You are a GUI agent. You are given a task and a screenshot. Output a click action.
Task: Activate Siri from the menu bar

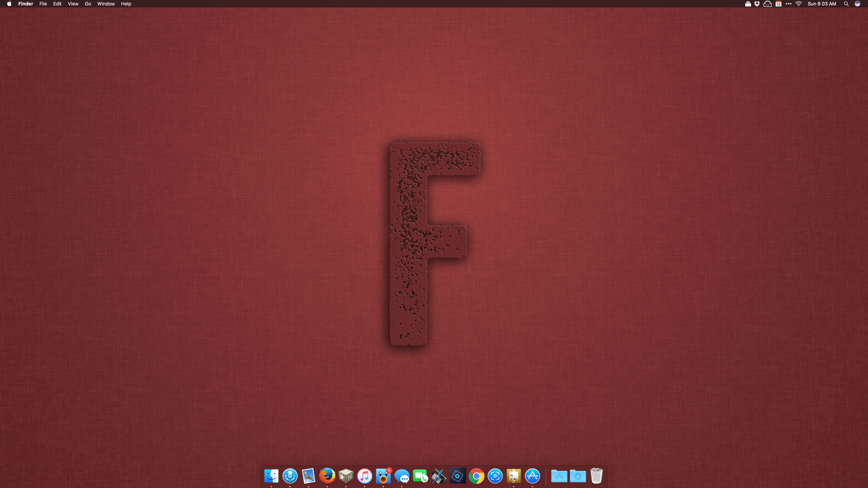coord(857,4)
